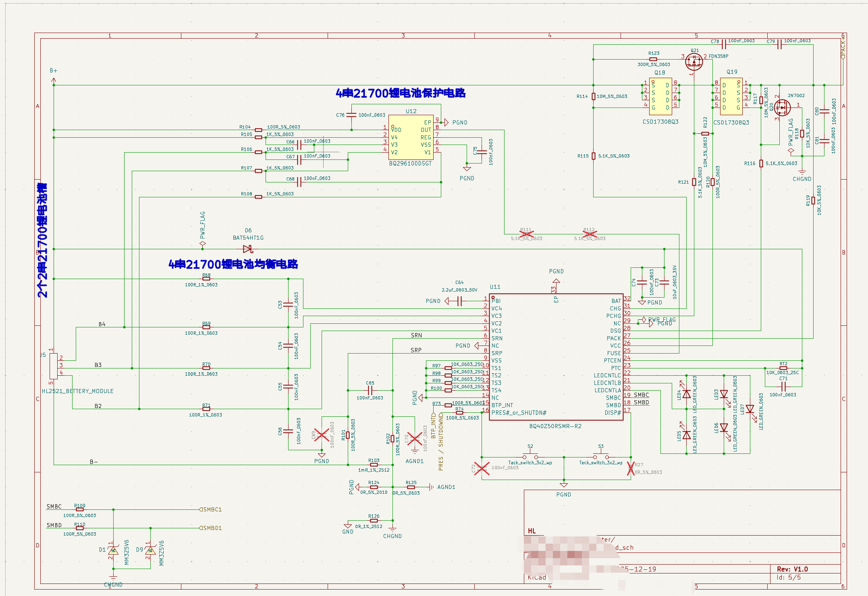The height and width of the screenshot is (596, 868).
Task: Click the LED7 green LED symbol
Action: click(750, 410)
